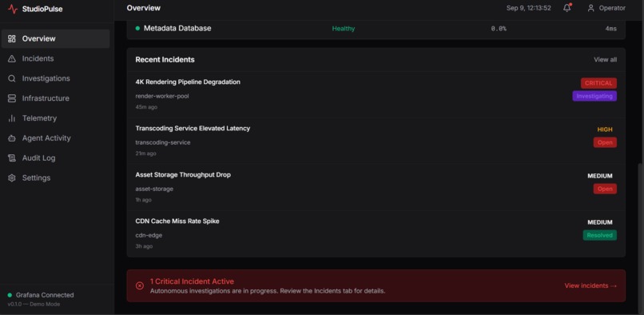This screenshot has height=315, width=644.
Task: Navigate to Infrastructure
Action: pyautogui.click(x=55, y=98)
